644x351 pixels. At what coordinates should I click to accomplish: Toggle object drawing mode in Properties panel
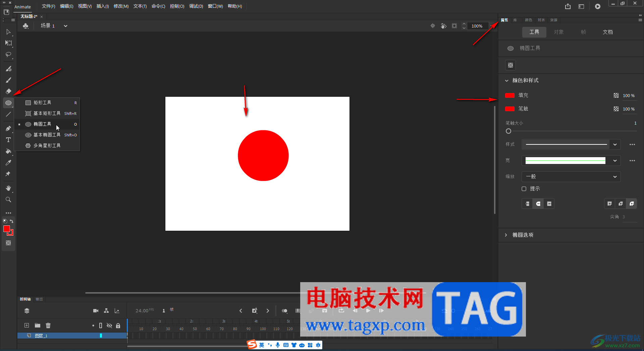pyautogui.click(x=511, y=65)
